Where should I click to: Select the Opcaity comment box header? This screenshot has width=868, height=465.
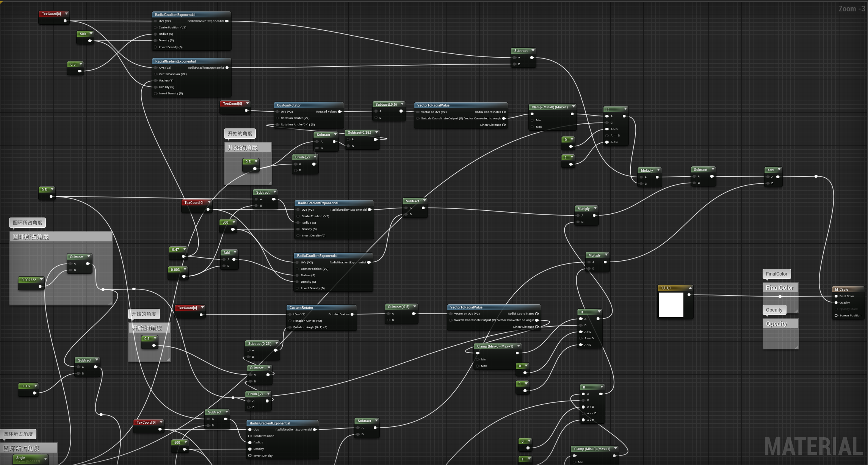pyautogui.click(x=780, y=324)
